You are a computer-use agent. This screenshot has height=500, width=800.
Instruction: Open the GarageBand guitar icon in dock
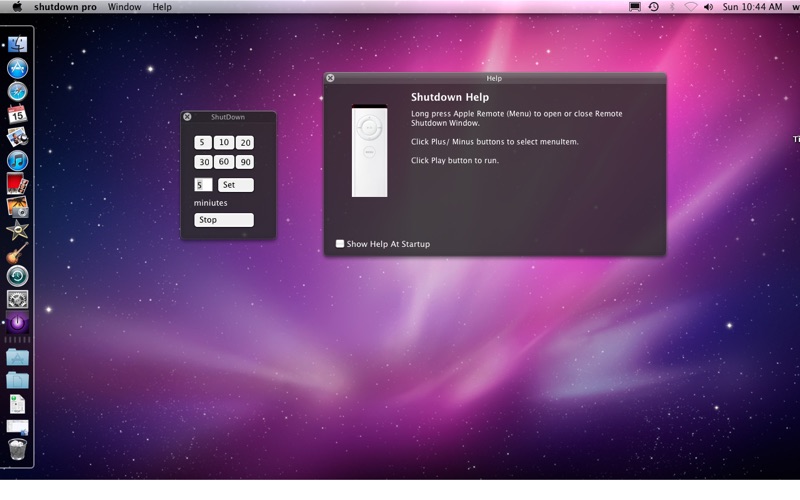tap(17, 252)
